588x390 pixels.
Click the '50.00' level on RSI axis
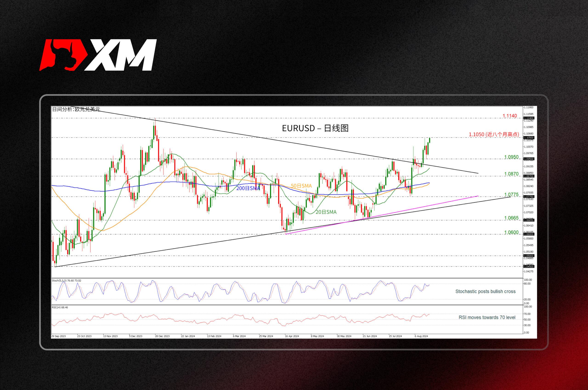(527, 320)
